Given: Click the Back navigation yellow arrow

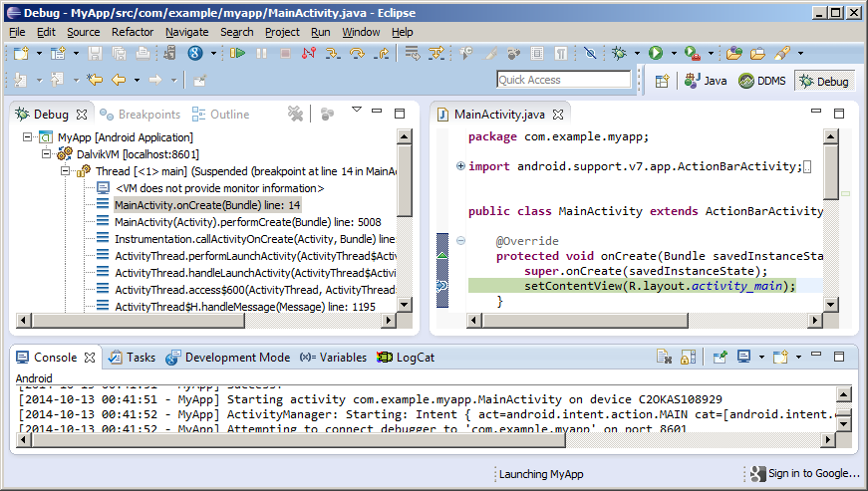Looking at the screenshot, I should tap(119, 80).
